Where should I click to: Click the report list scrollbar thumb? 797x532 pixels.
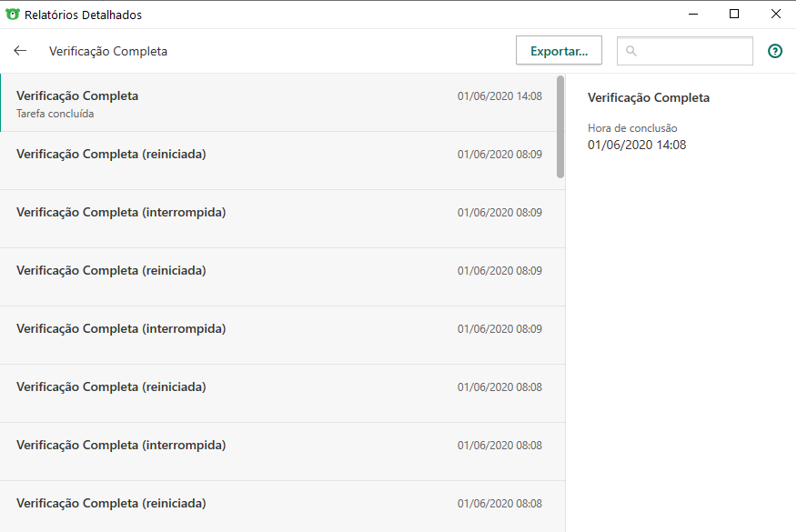click(x=560, y=126)
